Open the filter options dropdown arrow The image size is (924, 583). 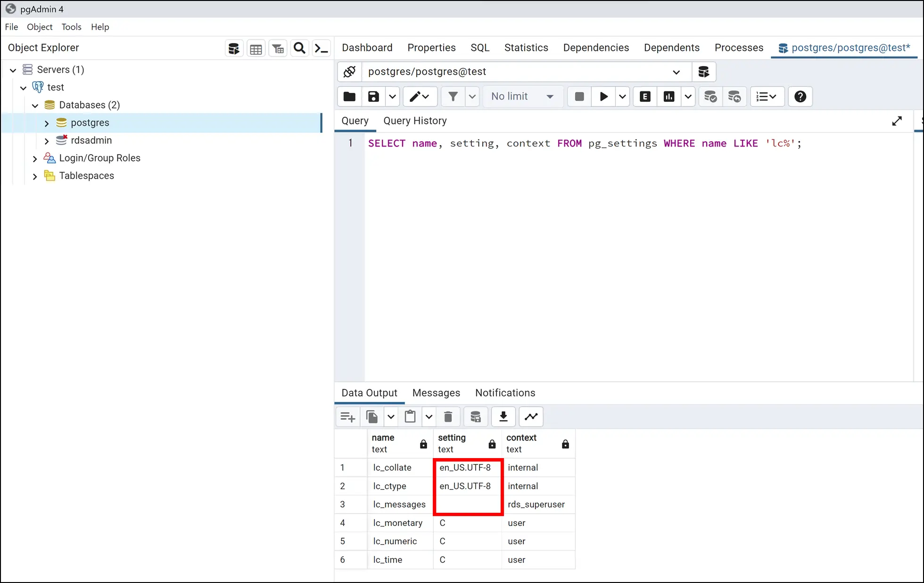pyautogui.click(x=472, y=97)
